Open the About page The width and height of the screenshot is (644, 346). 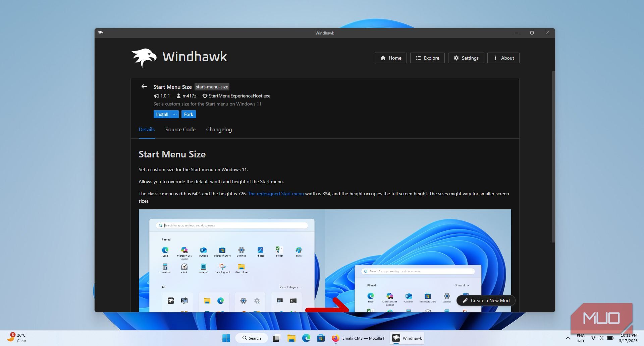pos(503,58)
